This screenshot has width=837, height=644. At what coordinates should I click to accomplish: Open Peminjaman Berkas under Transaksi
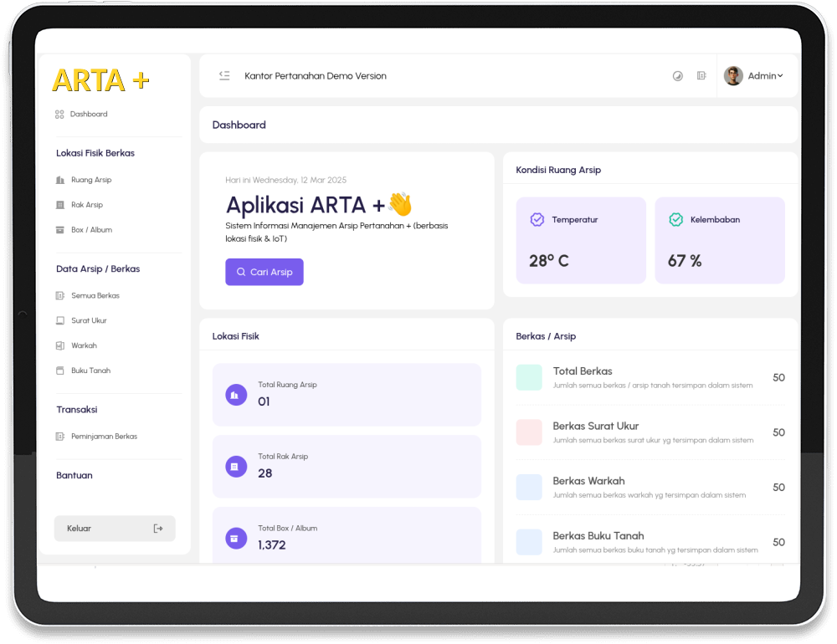click(103, 437)
